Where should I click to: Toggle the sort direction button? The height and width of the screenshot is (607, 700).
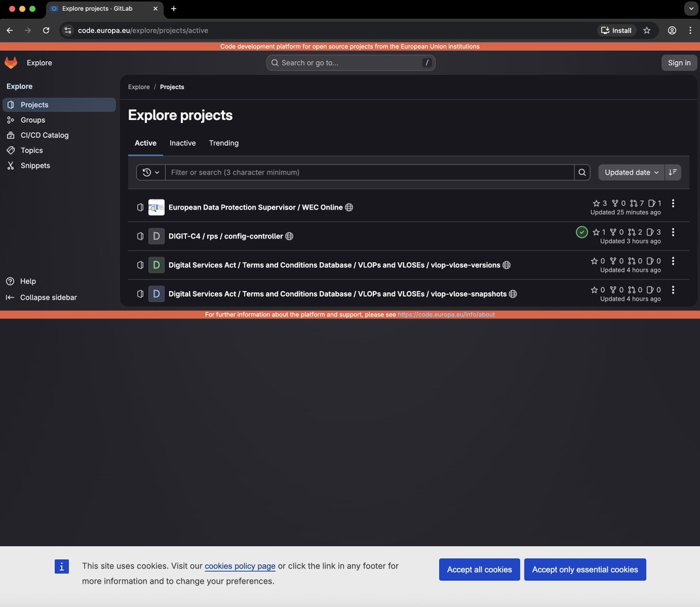coord(673,173)
